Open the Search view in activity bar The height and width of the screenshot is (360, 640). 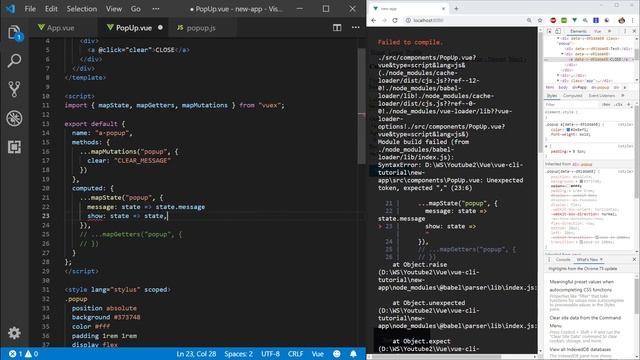tap(14, 61)
